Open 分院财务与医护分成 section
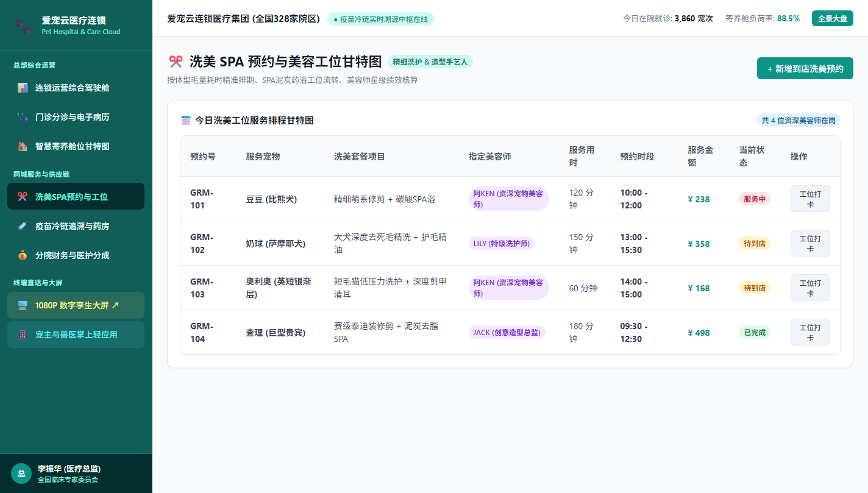868x493 pixels. tap(76, 255)
